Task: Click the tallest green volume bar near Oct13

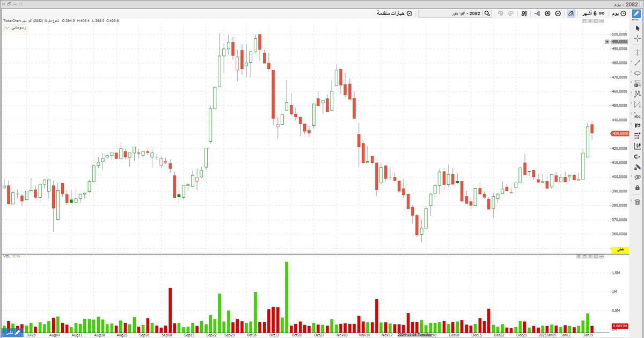Action: click(x=287, y=297)
